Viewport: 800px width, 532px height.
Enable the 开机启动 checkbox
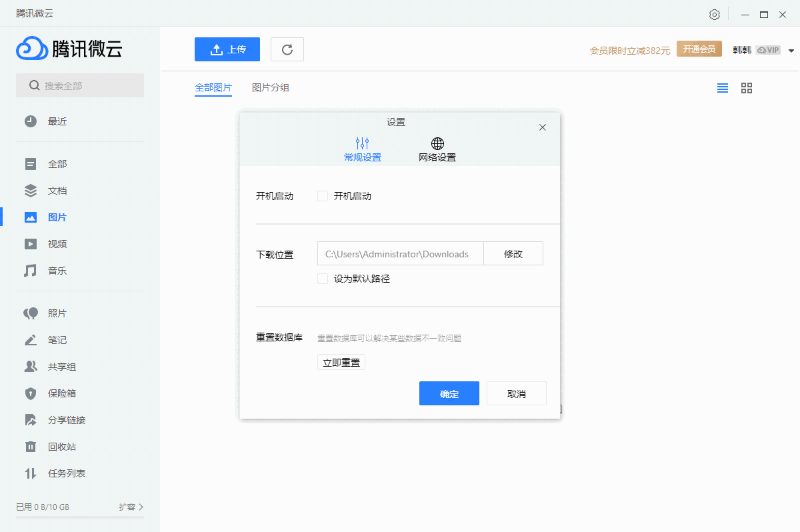[323, 195]
